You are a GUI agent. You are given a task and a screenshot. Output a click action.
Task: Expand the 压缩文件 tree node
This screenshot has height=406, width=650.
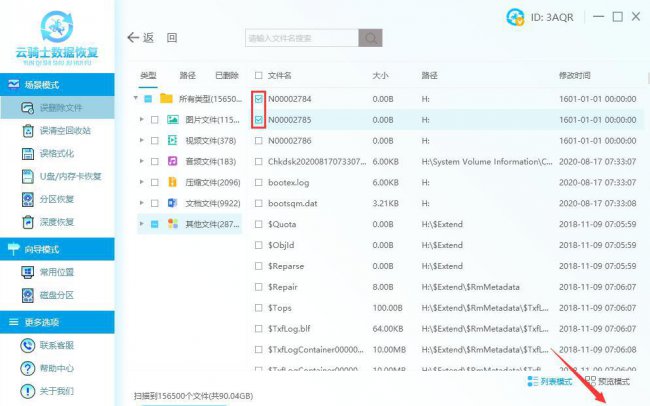[141, 182]
